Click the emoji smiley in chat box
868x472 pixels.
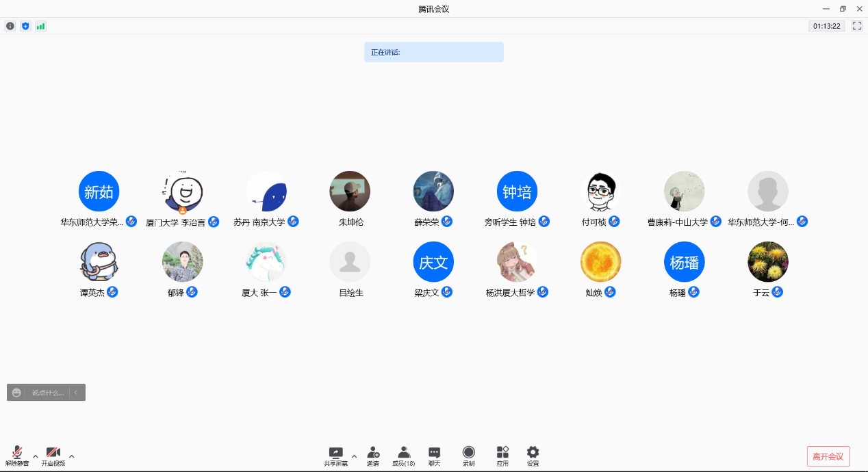(16, 393)
